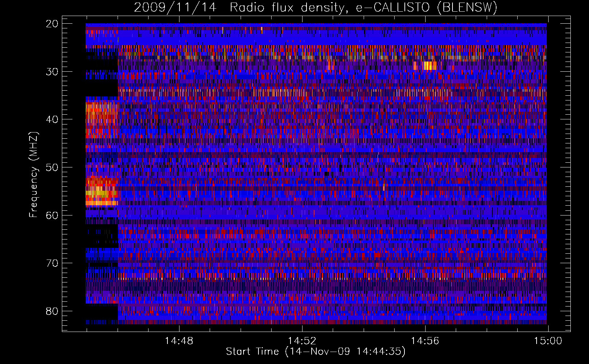Click the 14:52 time tick label
The width and height of the screenshot is (589, 364).
[302, 341]
